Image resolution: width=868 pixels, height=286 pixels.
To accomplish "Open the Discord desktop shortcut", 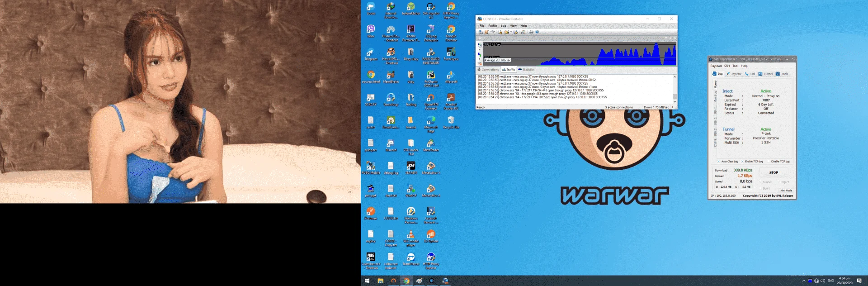I will [x=391, y=145].
